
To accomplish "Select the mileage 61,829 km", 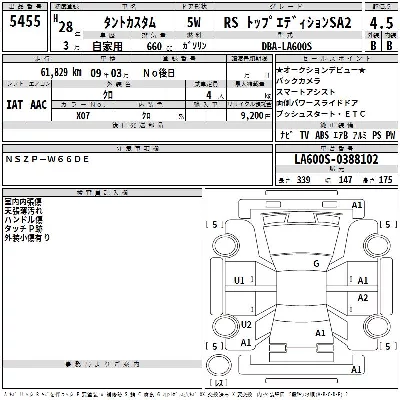I will [x=61, y=72].
